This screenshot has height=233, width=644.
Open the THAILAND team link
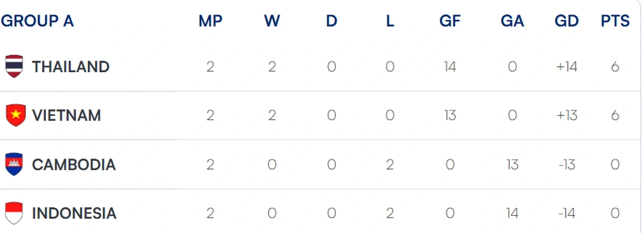71,67
